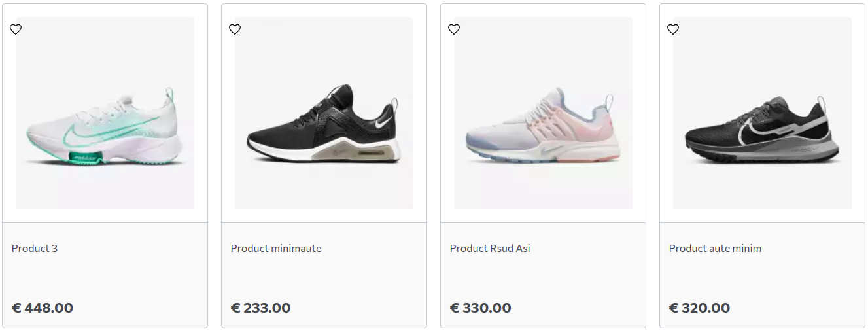Click heart icon on Product aute minim

click(673, 29)
